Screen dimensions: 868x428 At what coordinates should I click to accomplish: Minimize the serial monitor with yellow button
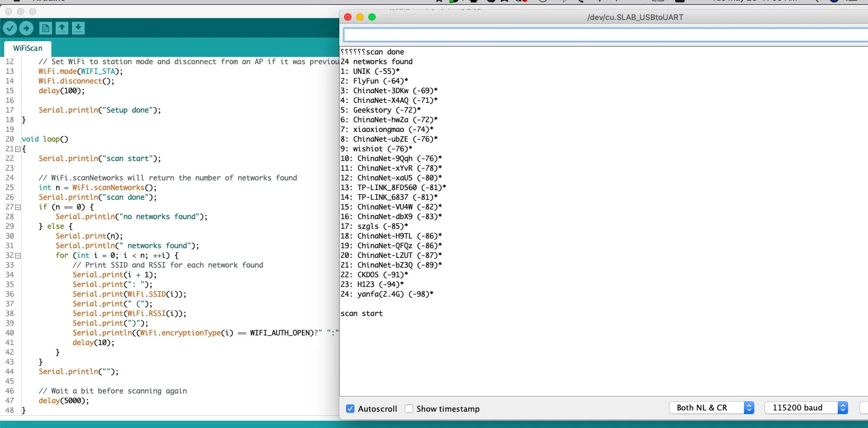click(360, 17)
